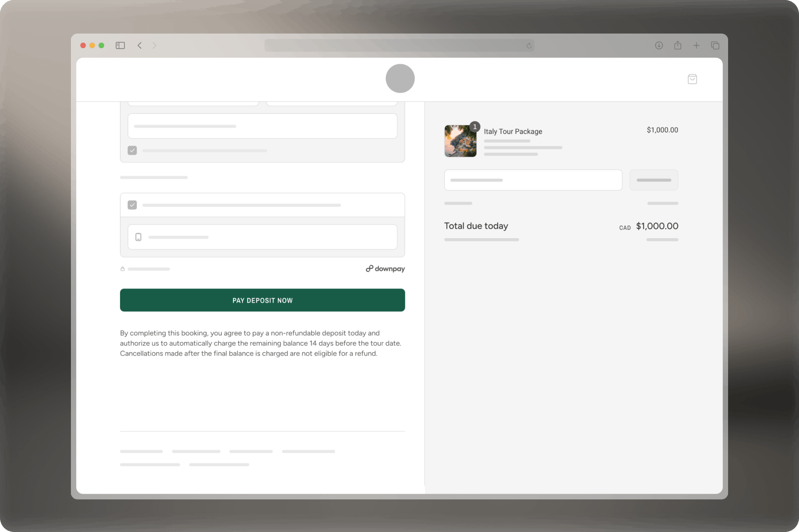Image resolution: width=799 pixels, height=532 pixels.
Task: Click the padlock secure icon
Action: (122, 269)
